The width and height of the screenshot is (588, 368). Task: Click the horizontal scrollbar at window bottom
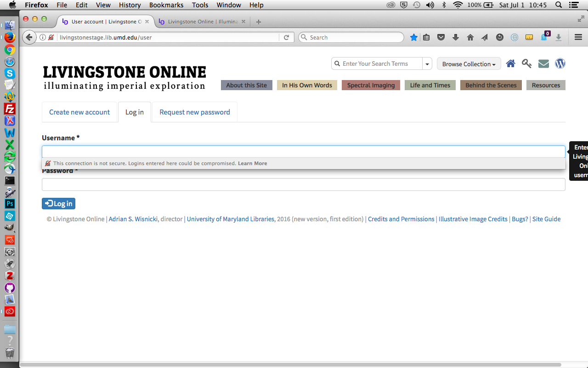coord(290,365)
